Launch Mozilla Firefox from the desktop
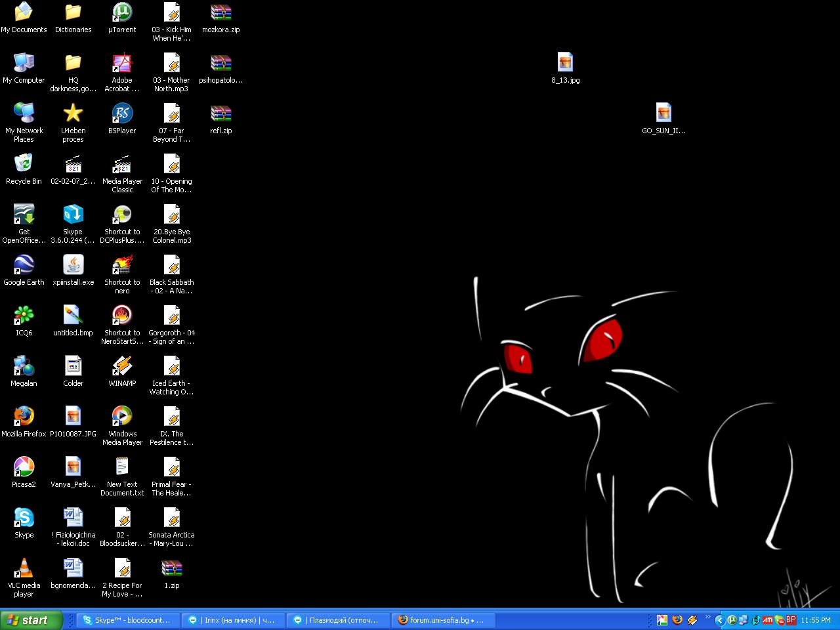 [24, 417]
